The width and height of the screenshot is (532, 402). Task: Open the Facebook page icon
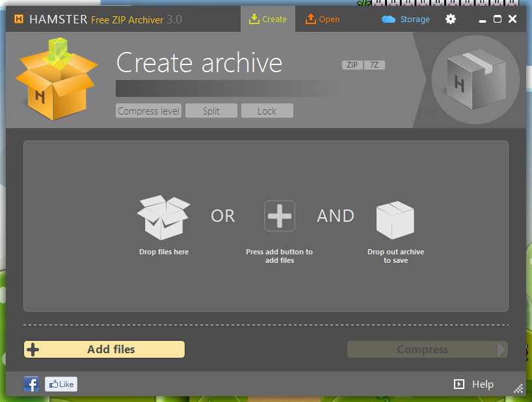click(x=31, y=384)
